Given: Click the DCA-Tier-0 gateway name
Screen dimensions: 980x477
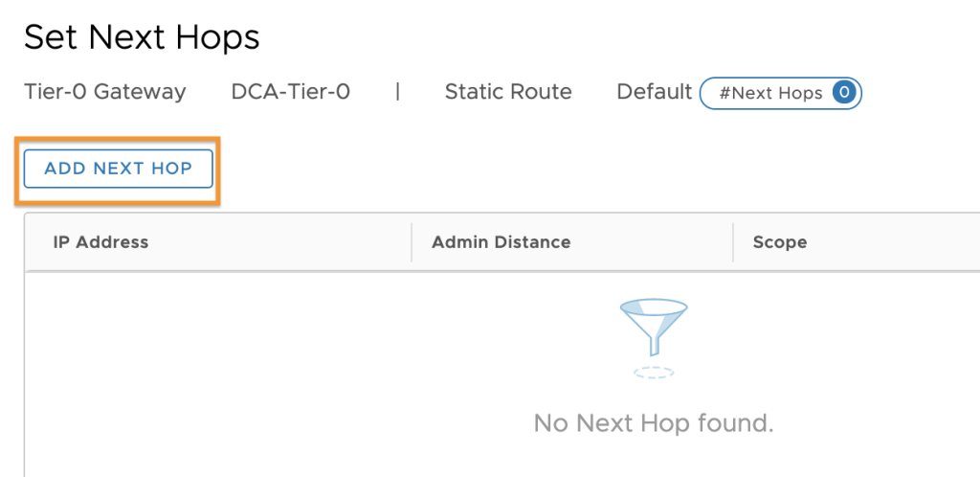Looking at the screenshot, I should click(291, 92).
